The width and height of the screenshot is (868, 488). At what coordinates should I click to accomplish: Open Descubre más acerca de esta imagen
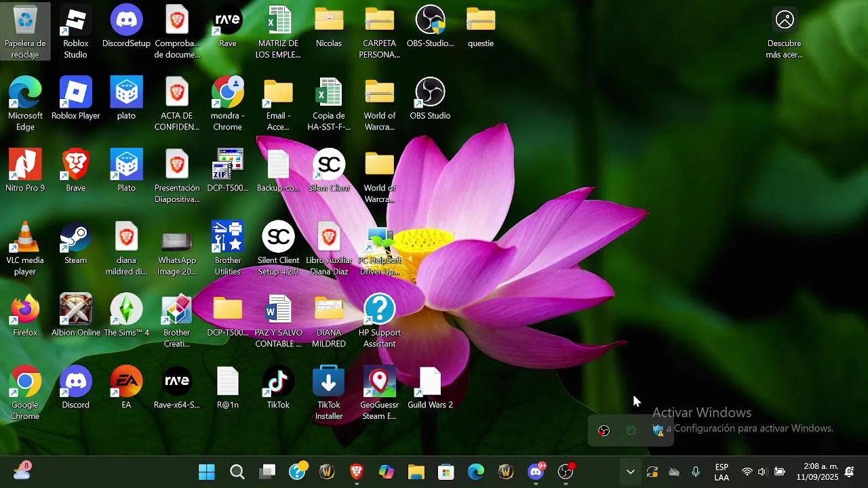tap(785, 31)
